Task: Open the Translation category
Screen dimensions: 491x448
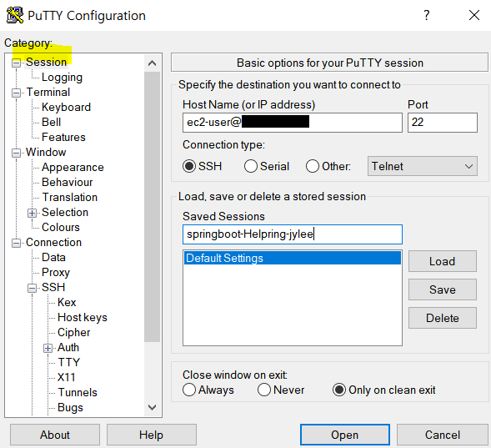Action: pos(70,198)
